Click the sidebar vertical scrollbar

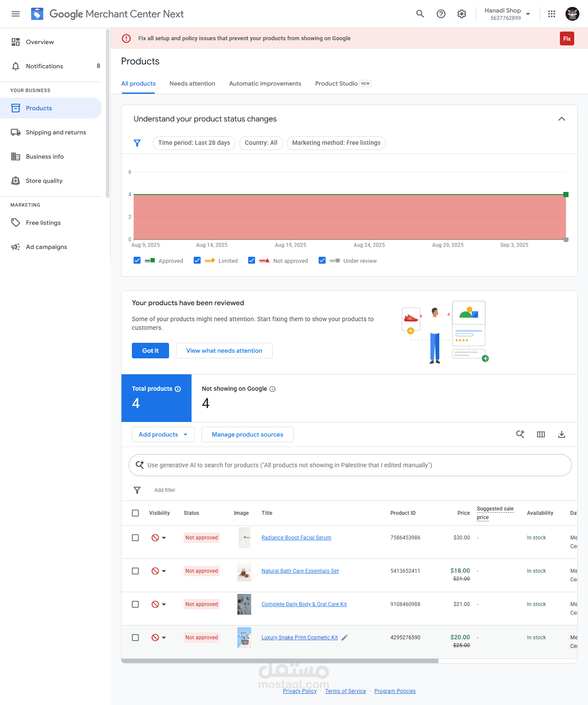[108, 113]
